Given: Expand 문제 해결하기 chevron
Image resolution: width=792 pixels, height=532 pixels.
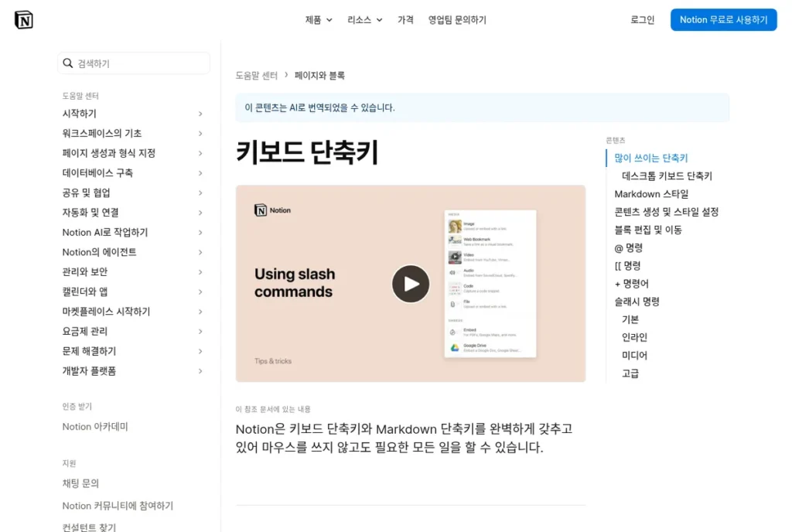Looking at the screenshot, I should coord(200,351).
